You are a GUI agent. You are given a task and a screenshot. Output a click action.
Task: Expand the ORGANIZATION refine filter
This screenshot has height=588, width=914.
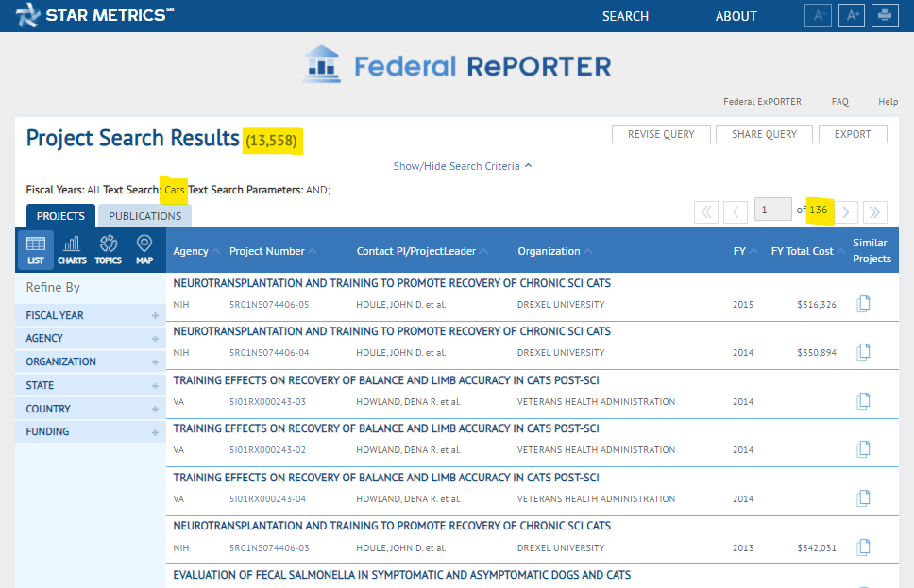point(91,361)
